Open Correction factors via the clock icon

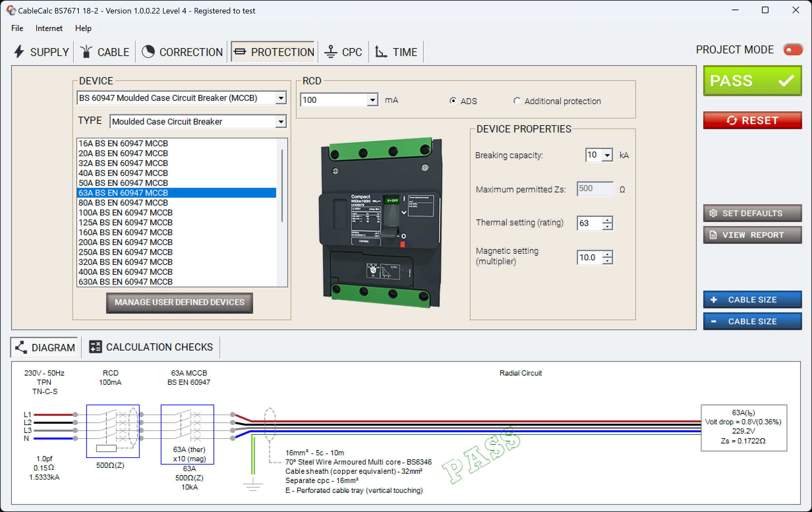pos(148,52)
